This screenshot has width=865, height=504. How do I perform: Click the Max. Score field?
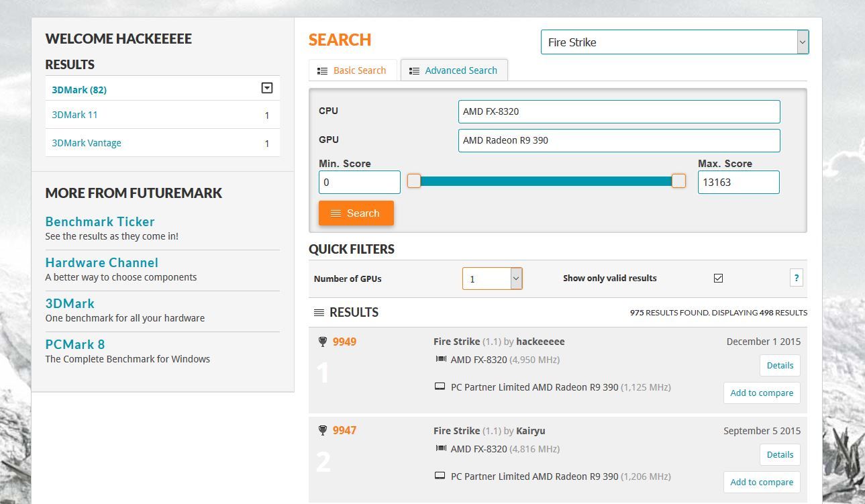(738, 183)
